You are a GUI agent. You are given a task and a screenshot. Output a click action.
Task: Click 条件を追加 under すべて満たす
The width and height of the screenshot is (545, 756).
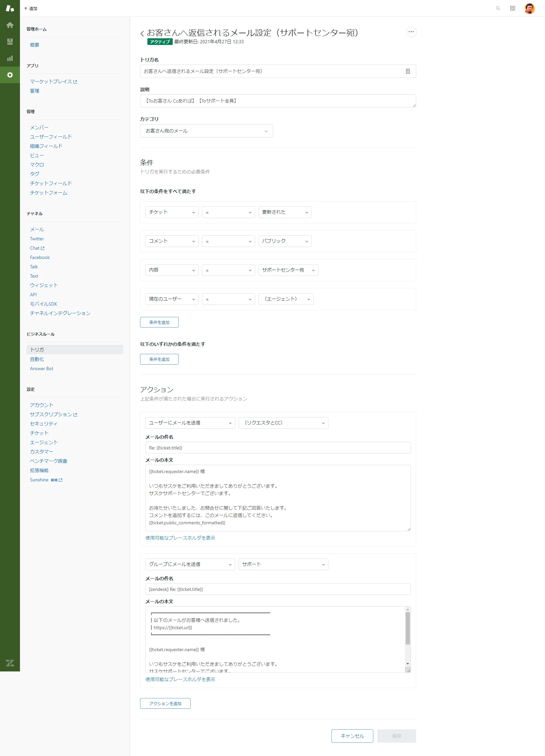(x=159, y=322)
